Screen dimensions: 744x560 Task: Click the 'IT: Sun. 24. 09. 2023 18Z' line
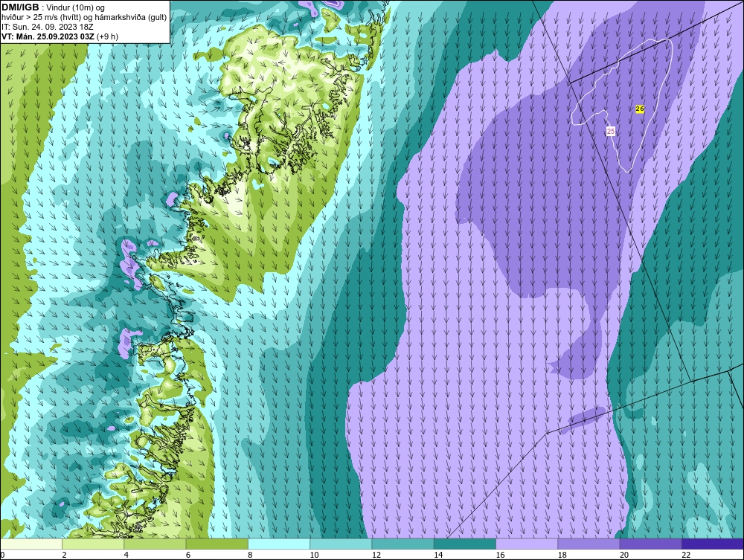[48, 27]
